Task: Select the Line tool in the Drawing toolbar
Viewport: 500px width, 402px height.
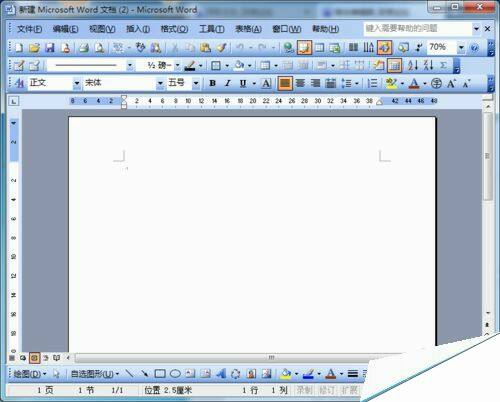Action: (129, 374)
